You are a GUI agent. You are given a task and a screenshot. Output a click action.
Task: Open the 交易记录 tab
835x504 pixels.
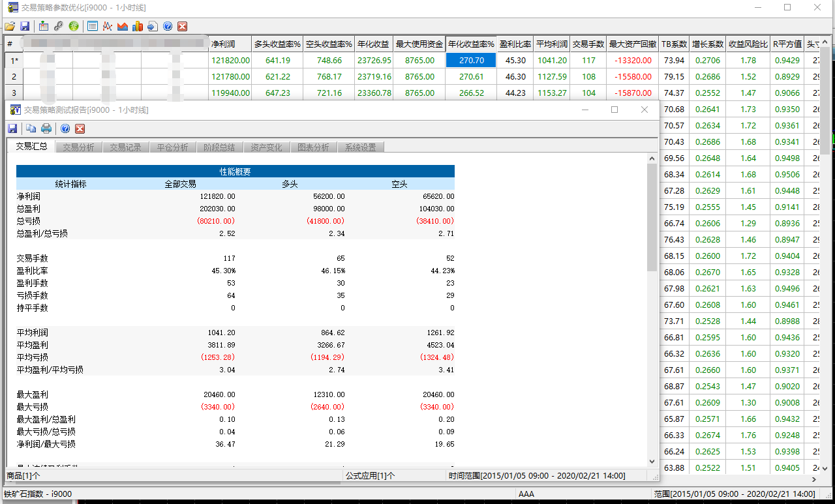pyautogui.click(x=125, y=147)
